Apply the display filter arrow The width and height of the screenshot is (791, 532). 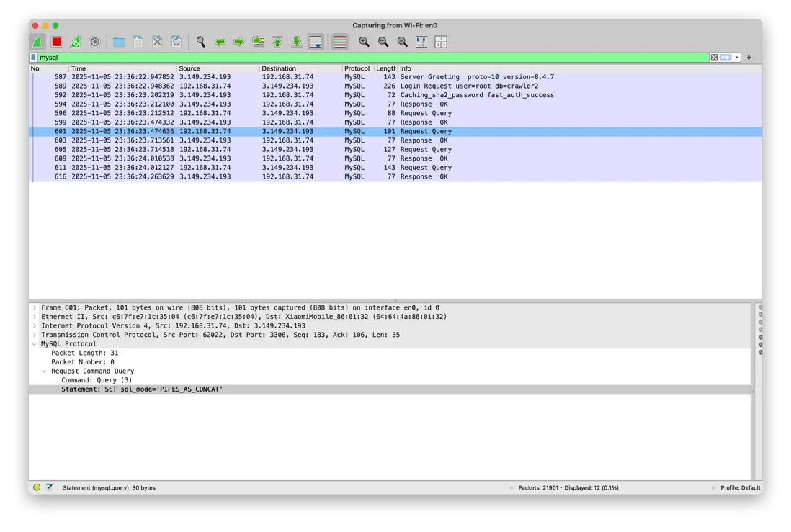725,58
